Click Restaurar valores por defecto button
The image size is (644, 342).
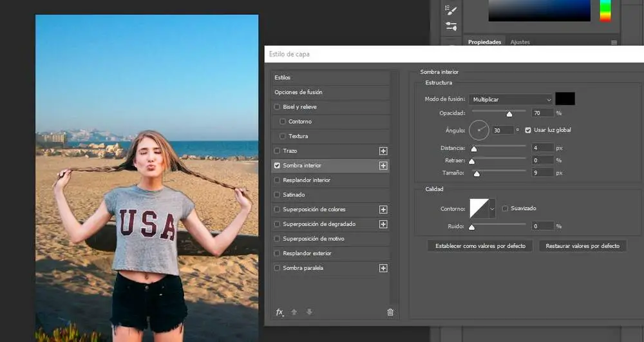point(582,246)
